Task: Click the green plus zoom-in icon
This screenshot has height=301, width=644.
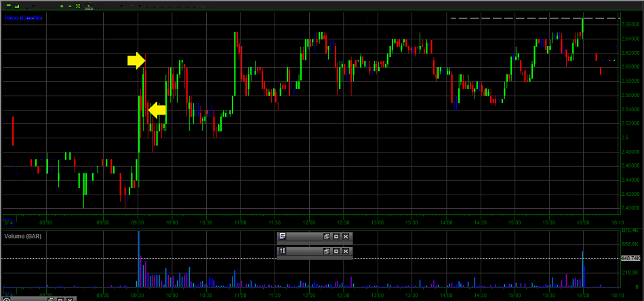Action: 62,6
